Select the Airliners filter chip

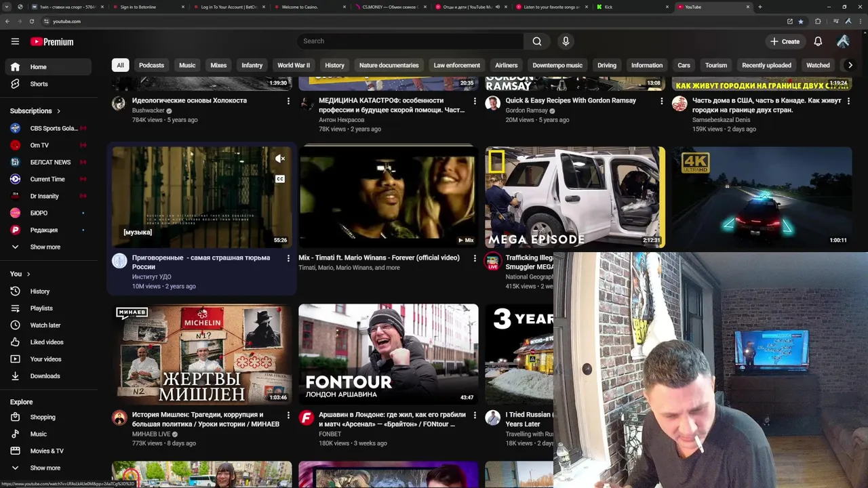(x=507, y=65)
